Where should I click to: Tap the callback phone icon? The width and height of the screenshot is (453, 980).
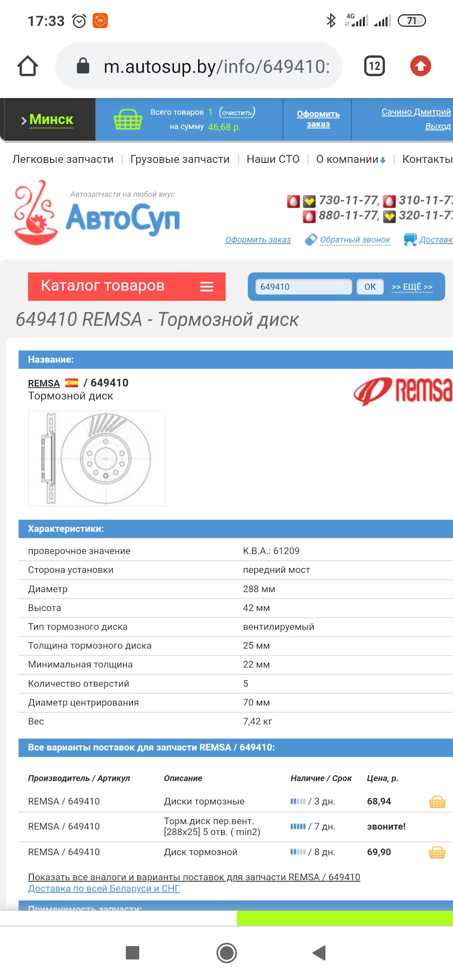(311, 240)
